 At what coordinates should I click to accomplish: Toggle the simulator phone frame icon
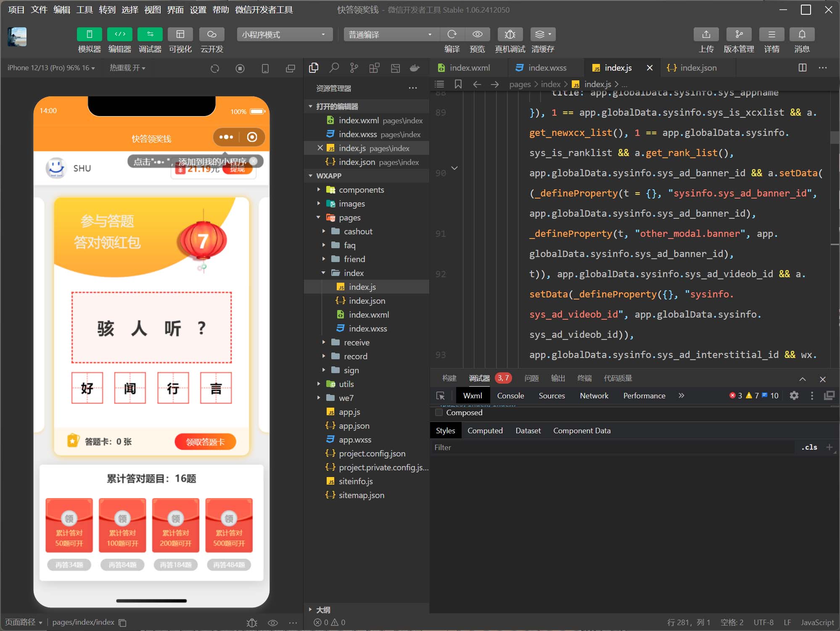[x=265, y=68]
